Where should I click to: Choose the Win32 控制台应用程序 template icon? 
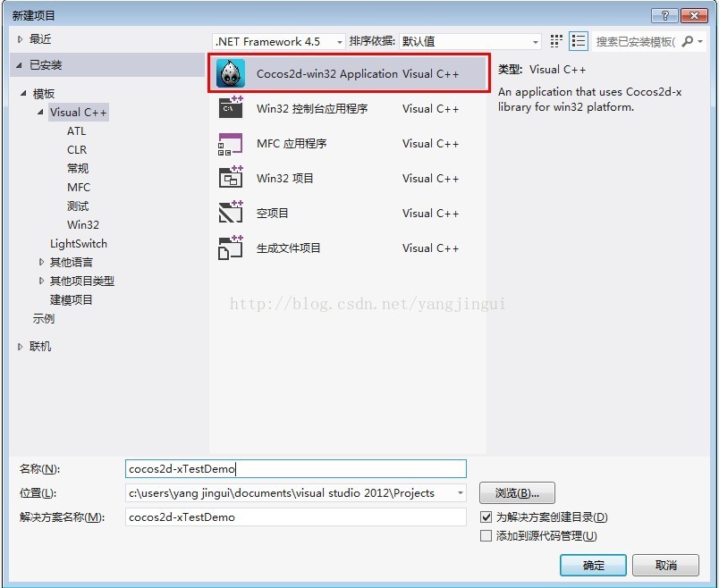point(231,108)
